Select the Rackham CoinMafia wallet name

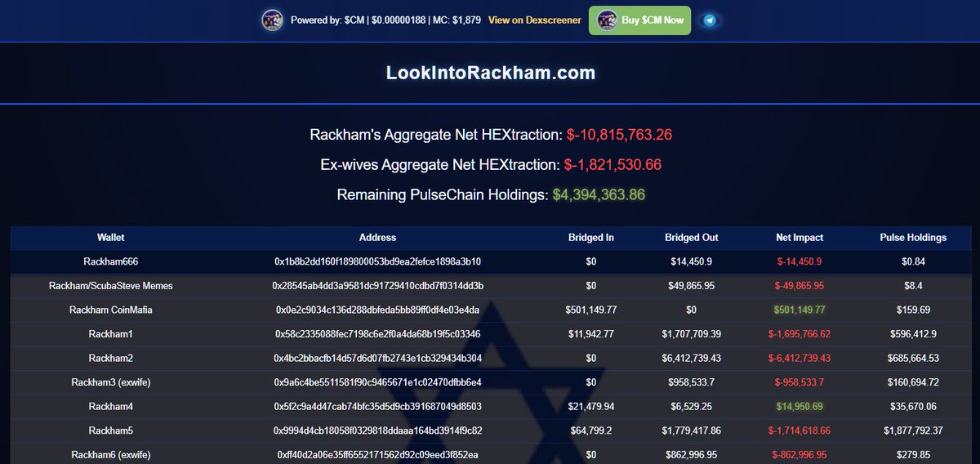pyautogui.click(x=111, y=310)
